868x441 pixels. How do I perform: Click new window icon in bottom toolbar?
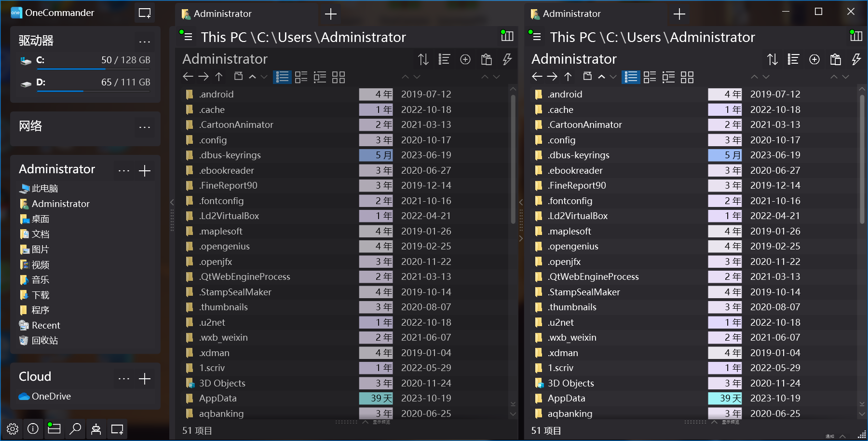117,428
